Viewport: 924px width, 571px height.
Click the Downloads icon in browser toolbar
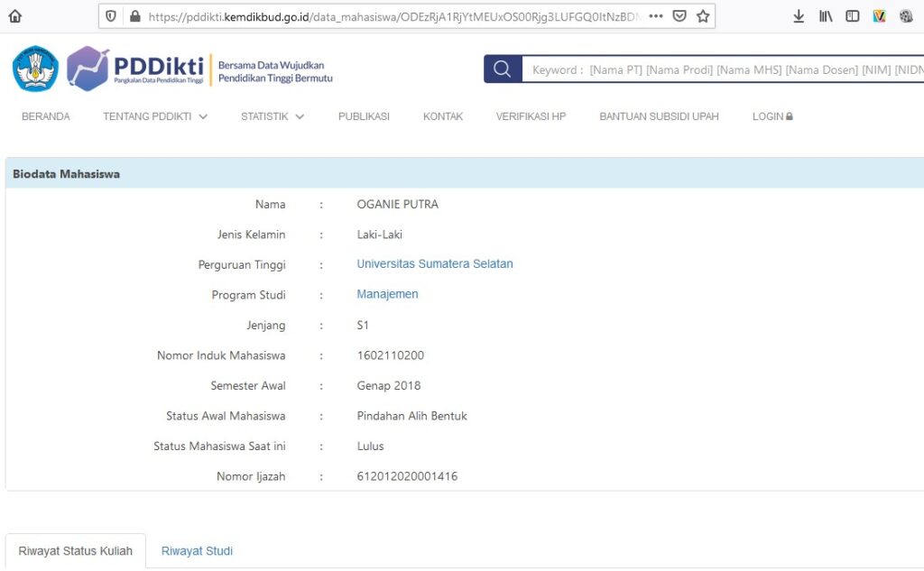pyautogui.click(x=798, y=15)
